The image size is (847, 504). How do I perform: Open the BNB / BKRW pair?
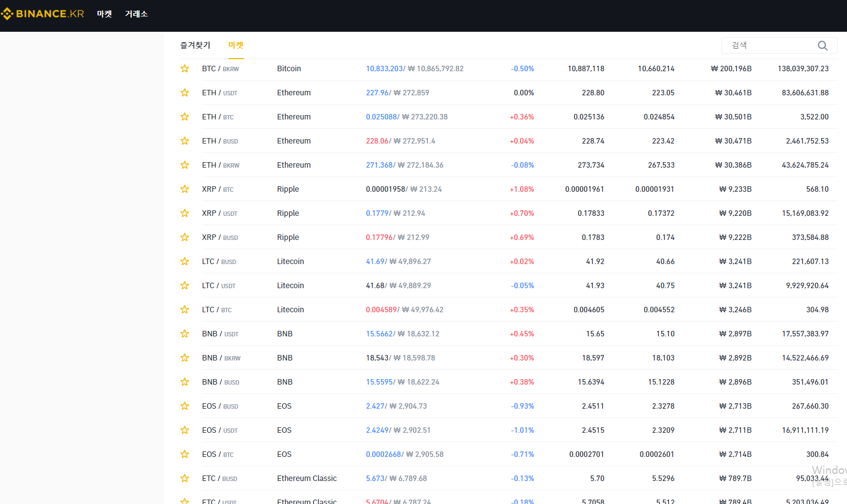[221, 358]
